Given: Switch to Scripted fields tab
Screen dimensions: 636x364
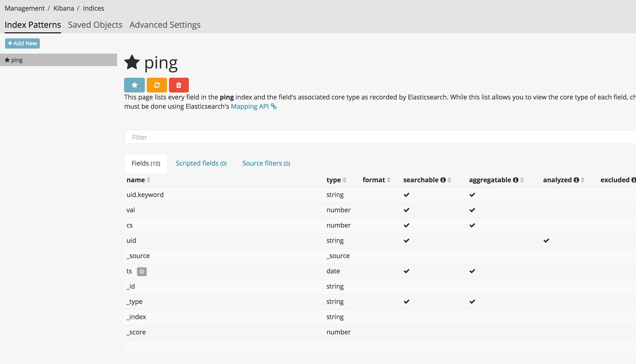Looking at the screenshot, I should pos(201,163).
